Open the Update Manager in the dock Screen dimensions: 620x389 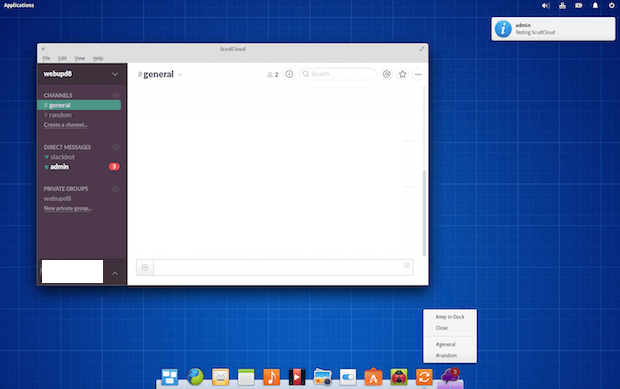pos(424,377)
